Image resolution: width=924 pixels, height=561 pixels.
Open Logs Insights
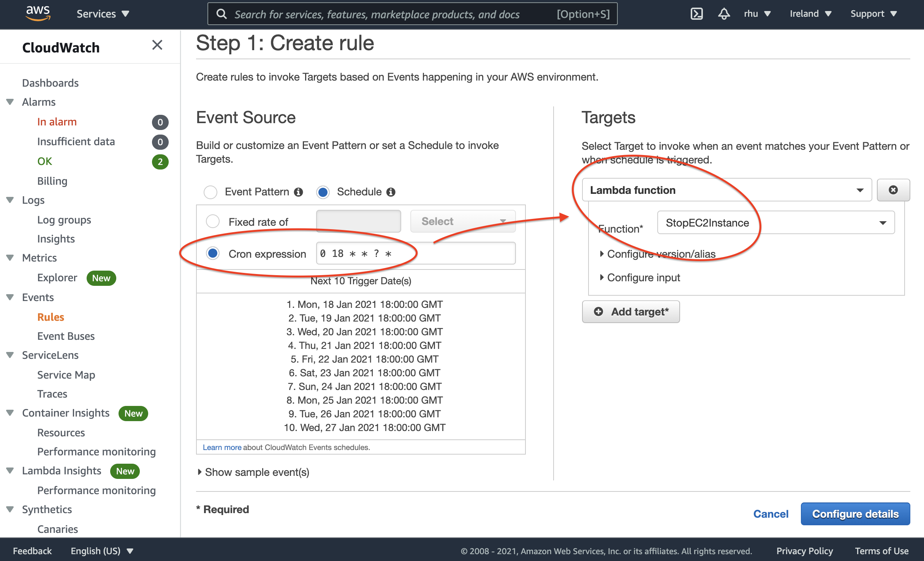pyautogui.click(x=56, y=239)
